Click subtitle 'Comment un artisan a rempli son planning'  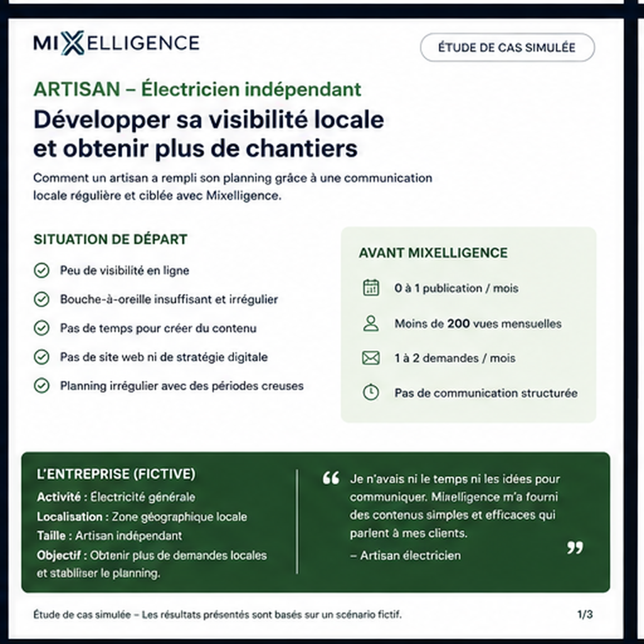(233, 186)
